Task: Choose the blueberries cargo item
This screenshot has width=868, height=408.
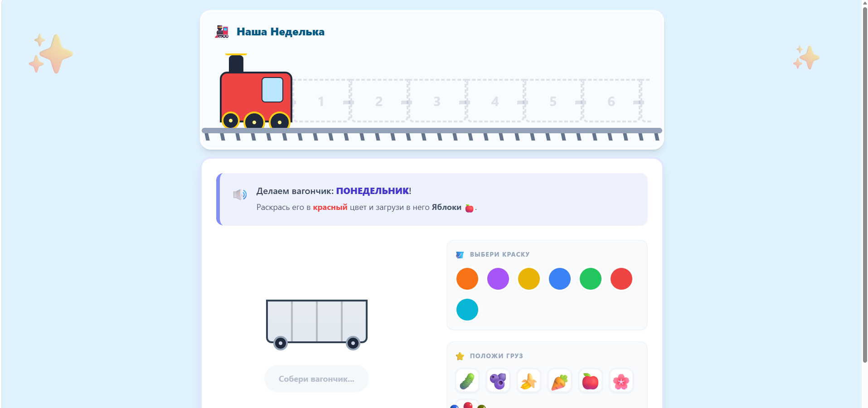Action: click(x=498, y=381)
